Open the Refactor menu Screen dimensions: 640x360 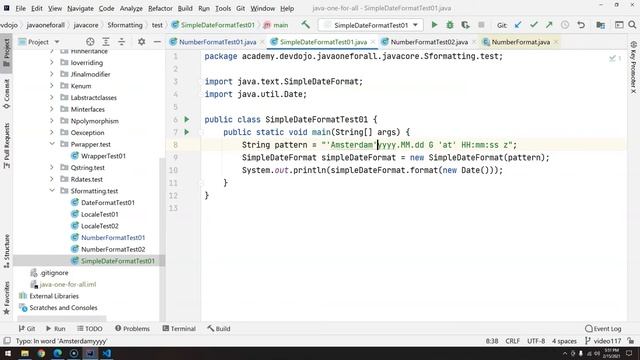pos(160,8)
